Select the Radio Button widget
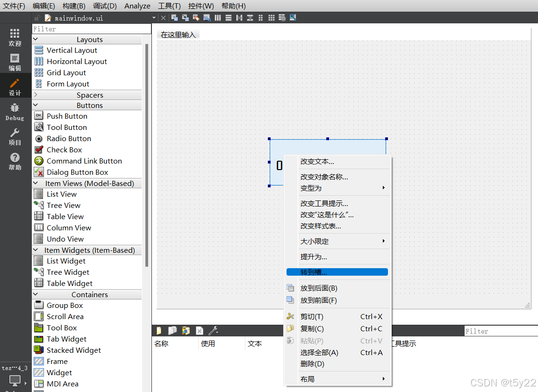 click(69, 139)
